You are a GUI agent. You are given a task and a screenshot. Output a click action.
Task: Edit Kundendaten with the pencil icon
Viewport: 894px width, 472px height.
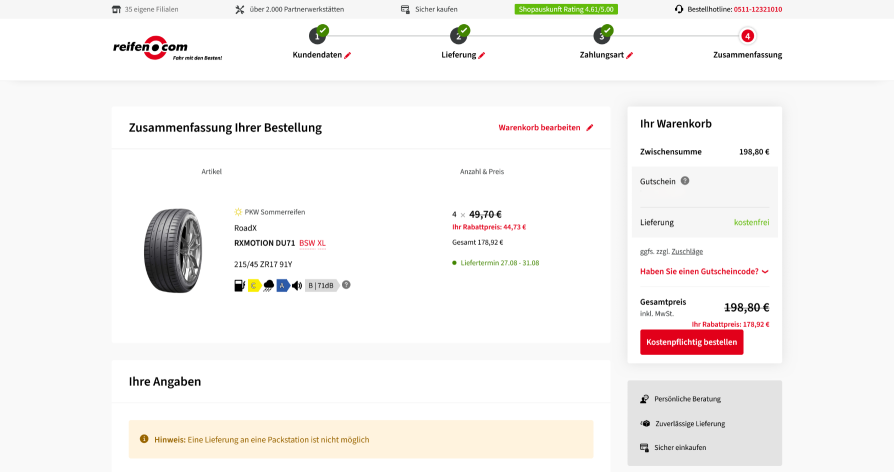(x=347, y=55)
